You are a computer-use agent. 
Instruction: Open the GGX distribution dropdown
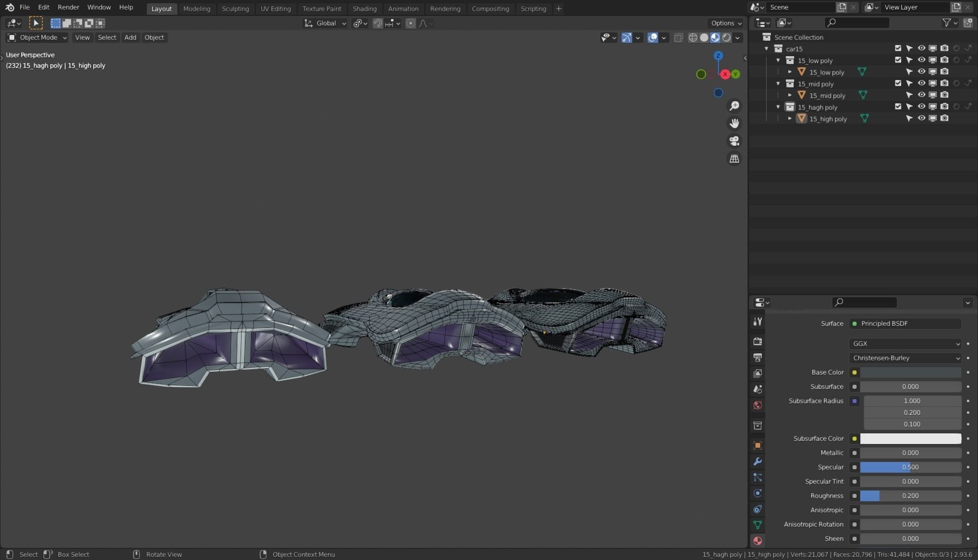pyautogui.click(x=905, y=344)
